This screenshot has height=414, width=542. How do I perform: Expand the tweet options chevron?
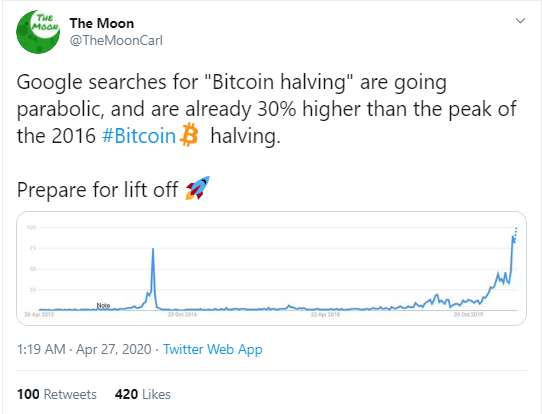click(x=520, y=21)
